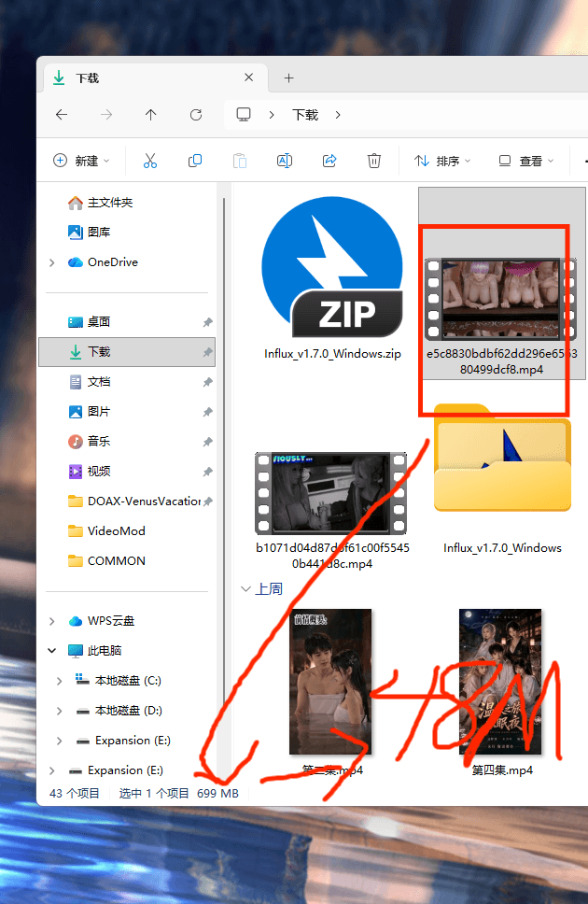Open 音乐 in the sidebar
588x904 pixels.
[x=99, y=441]
